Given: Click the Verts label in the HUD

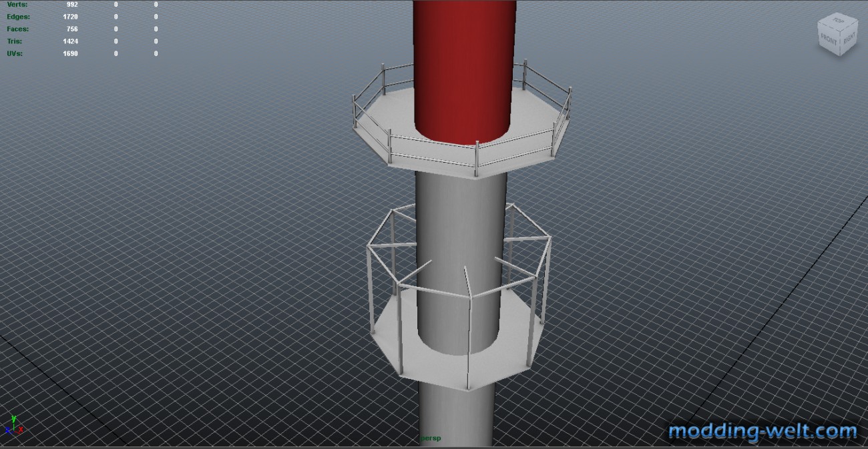Looking at the screenshot, I should click(17, 5).
